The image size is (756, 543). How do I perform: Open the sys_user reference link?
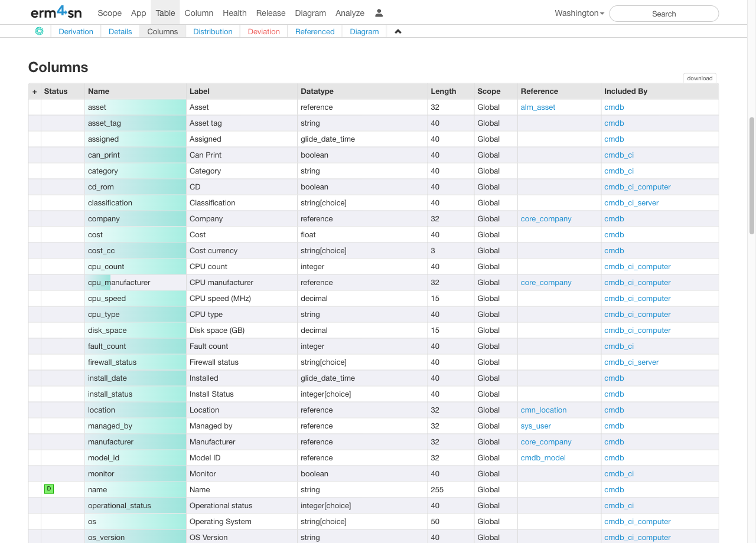click(536, 426)
